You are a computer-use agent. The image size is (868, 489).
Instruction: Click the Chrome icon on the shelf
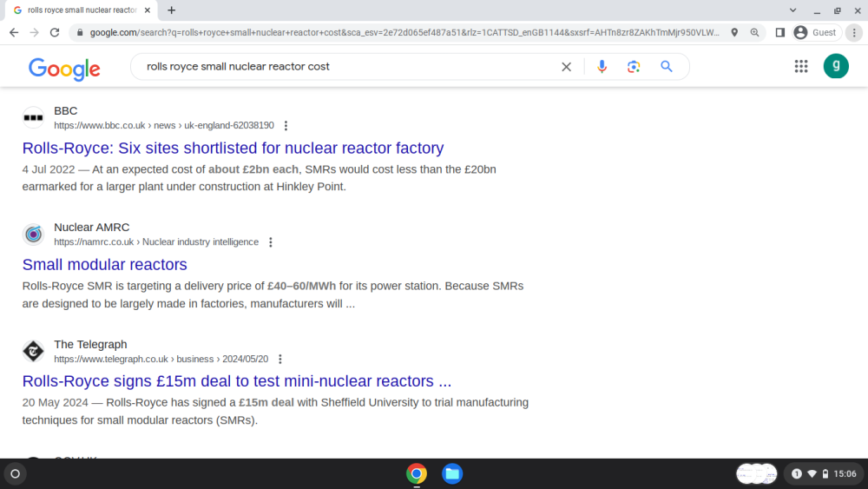[417, 473]
